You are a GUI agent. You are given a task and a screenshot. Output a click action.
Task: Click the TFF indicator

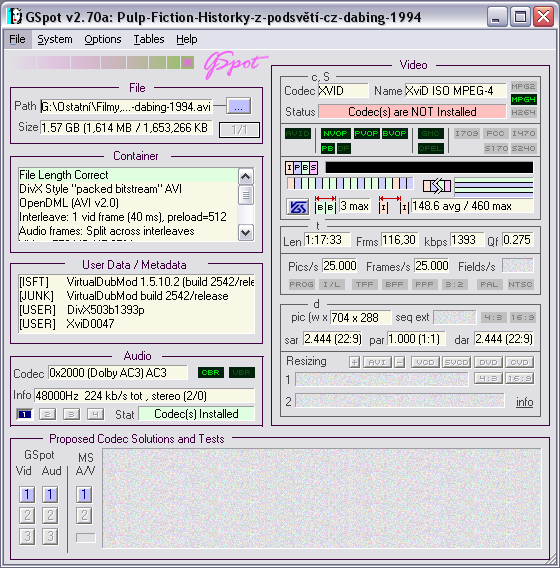click(x=364, y=284)
